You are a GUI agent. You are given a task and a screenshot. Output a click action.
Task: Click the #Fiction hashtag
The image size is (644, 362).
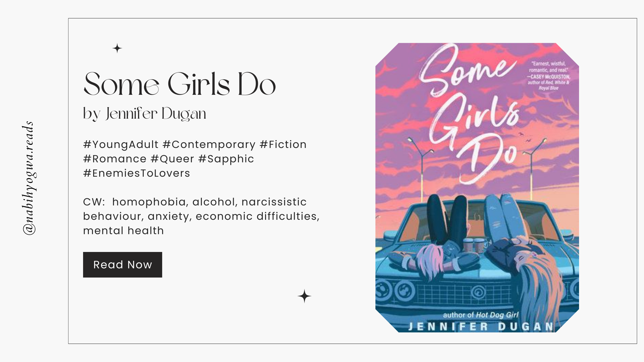tap(283, 145)
